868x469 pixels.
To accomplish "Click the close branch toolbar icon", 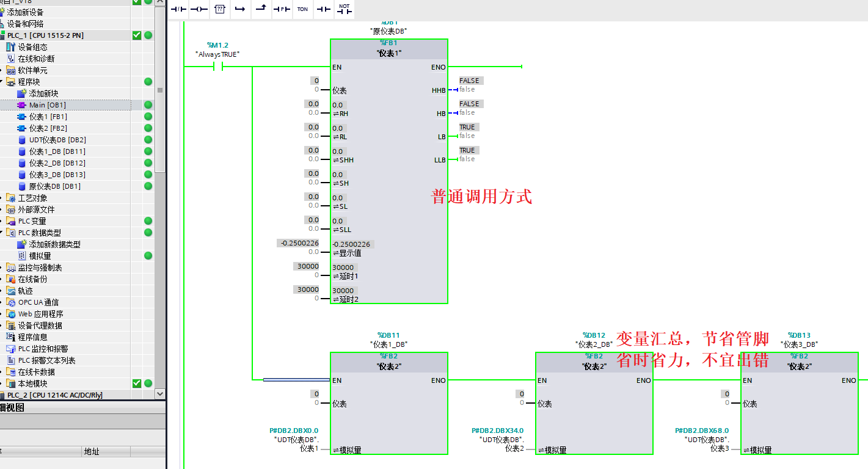I will (261, 9).
